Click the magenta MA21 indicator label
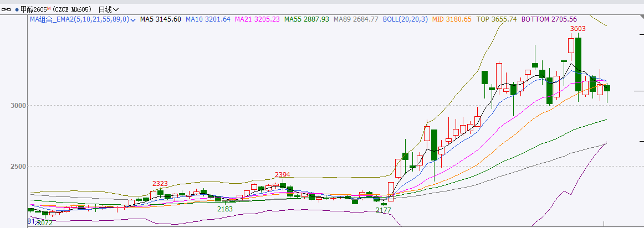This screenshot has height=228, width=644. [257, 19]
